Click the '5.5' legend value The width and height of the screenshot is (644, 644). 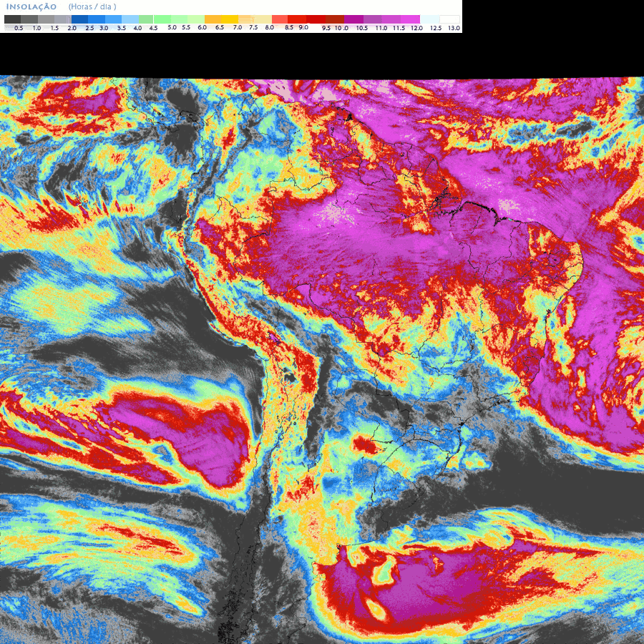pos(186,27)
